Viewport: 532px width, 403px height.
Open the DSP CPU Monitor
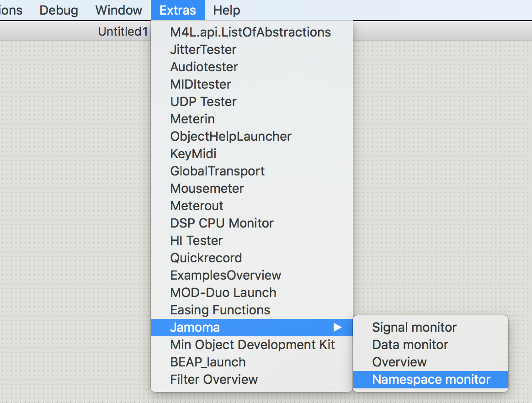[252, 223]
